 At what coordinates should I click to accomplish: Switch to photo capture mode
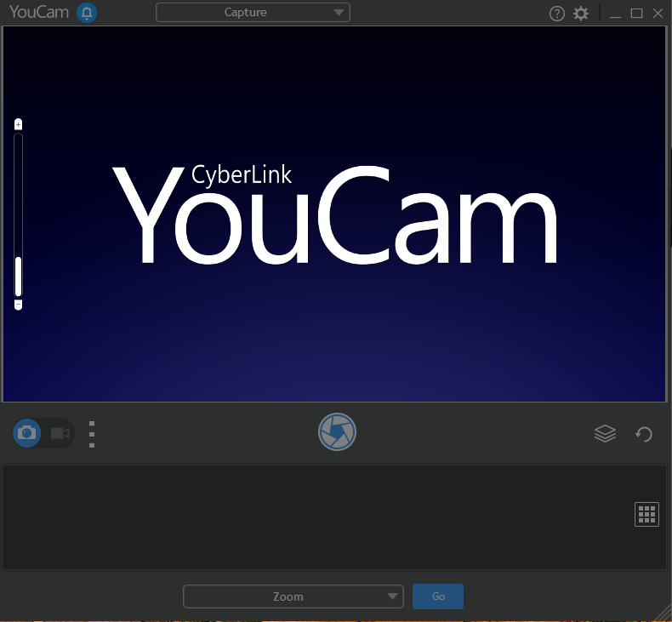point(27,433)
